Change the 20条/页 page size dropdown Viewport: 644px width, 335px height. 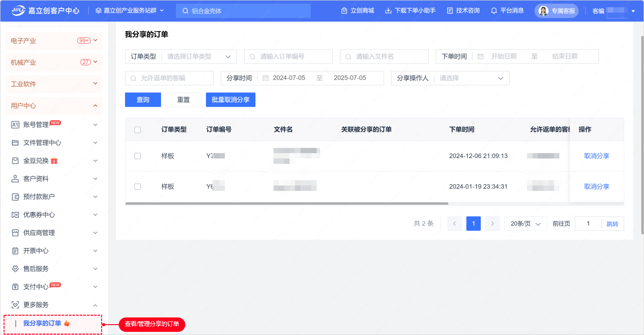[525, 224]
